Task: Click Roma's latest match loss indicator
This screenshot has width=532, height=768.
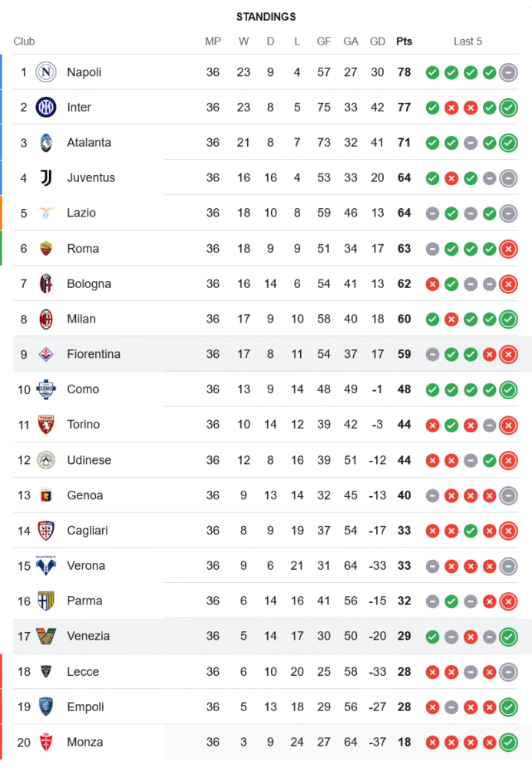Action: [507, 249]
